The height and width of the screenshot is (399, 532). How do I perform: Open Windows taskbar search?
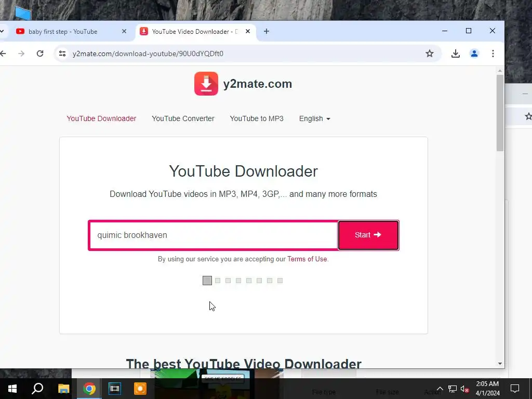click(37, 389)
